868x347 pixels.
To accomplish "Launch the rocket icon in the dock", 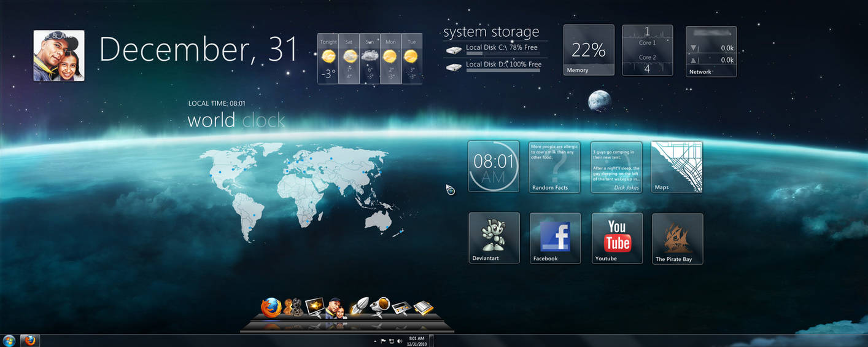I will point(358,307).
